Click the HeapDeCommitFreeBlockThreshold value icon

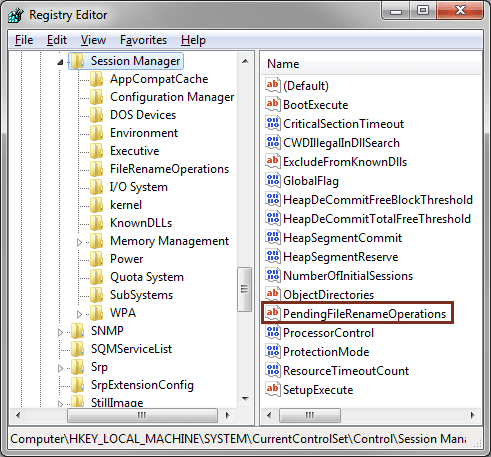(272, 199)
